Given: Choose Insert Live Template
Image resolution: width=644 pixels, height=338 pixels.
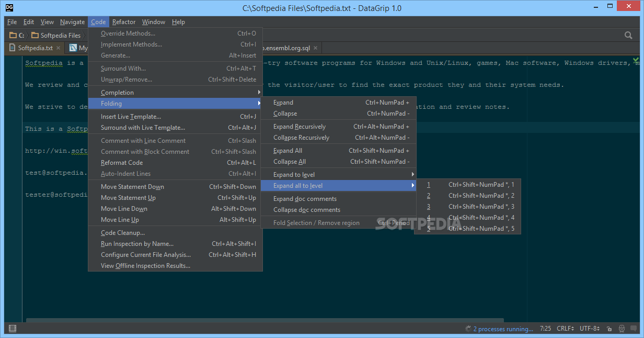Looking at the screenshot, I should click(x=175, y=117).
